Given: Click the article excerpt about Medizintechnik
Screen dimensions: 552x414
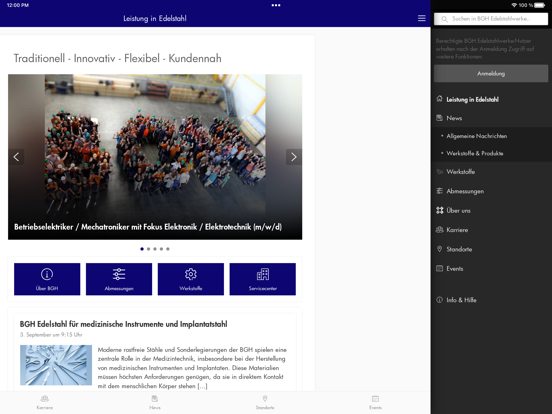Looking at the screenshot, I should pos(192,368).
